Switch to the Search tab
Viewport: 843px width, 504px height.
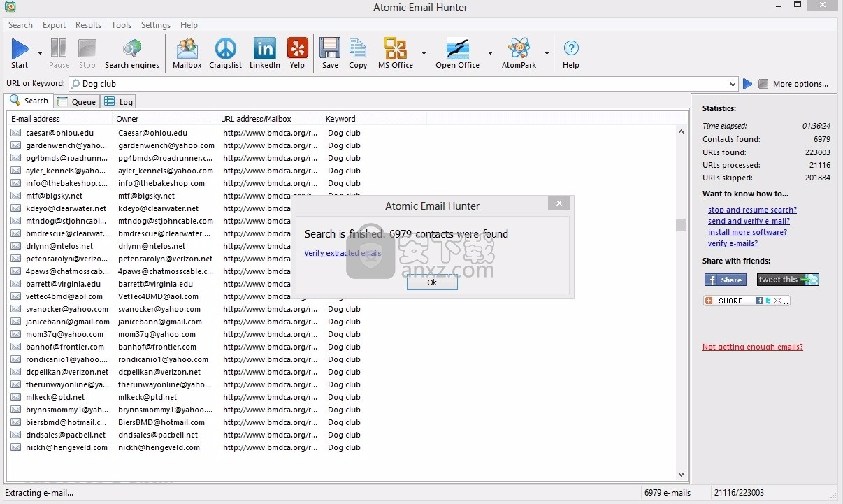[x=29, y=101]
